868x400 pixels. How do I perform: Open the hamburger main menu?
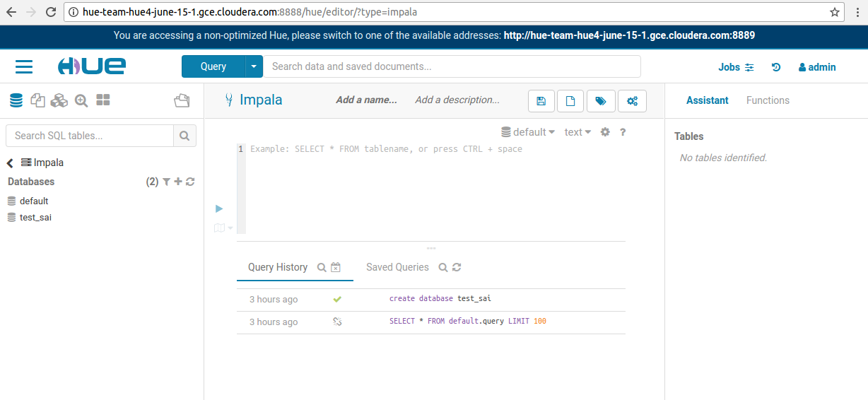(24, 66)
